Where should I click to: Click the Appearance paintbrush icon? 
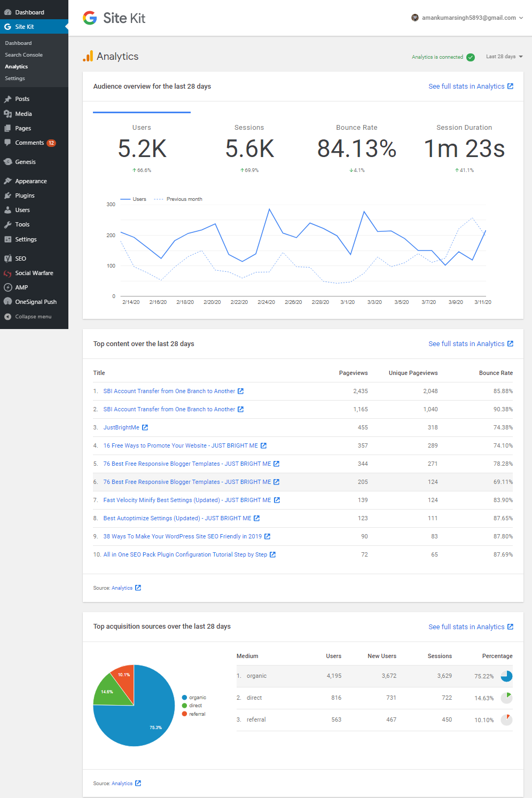pos(7,181)
